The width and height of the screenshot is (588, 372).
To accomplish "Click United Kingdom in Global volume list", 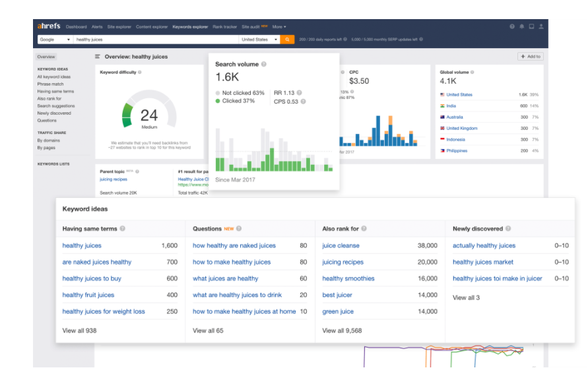I will (x=462, y=129).
